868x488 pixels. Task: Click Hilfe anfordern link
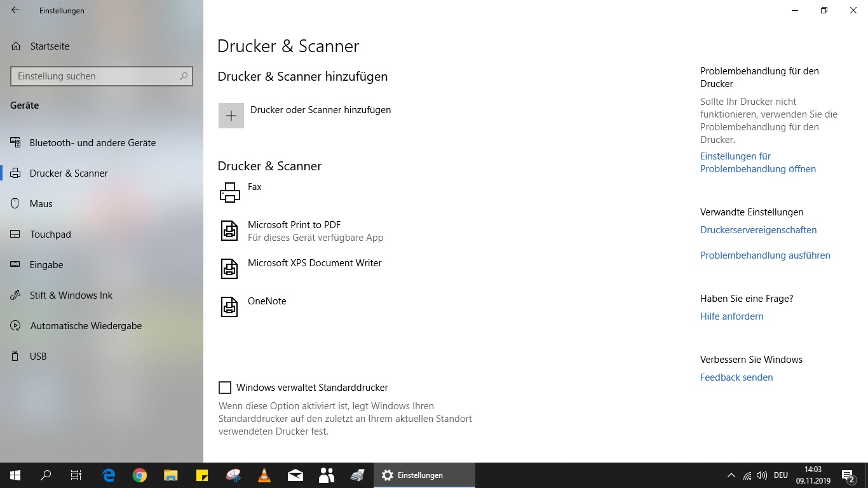pyautogui.click(x=731, y=316)
